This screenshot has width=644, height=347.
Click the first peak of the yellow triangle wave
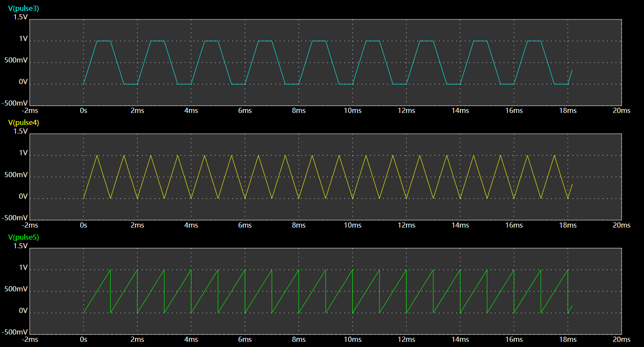[x=97, y=156]
